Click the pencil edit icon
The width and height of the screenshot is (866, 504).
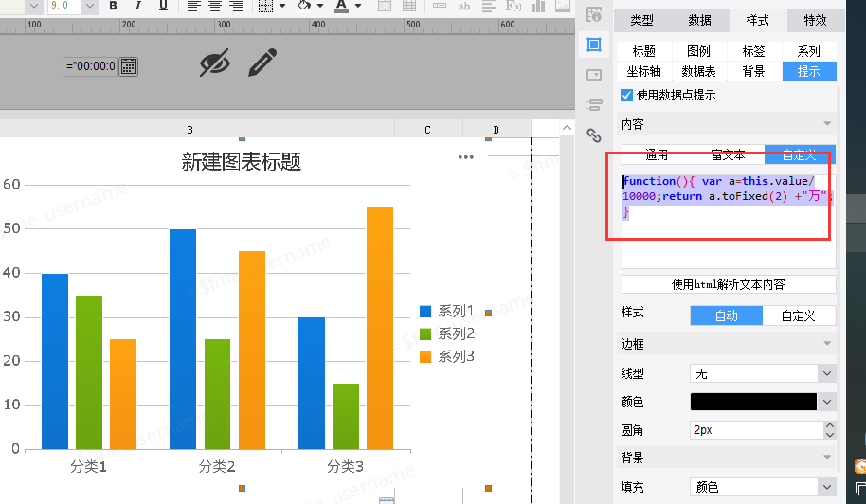pos(262,63)
